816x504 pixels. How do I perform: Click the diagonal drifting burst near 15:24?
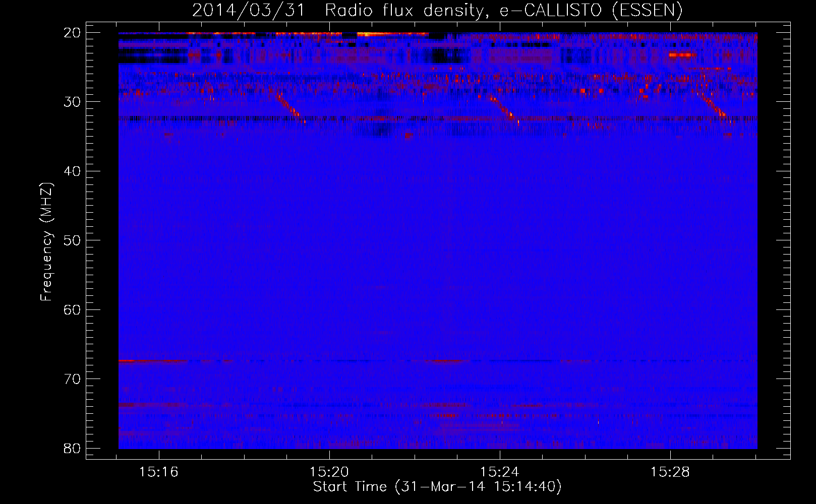(505, 109)
